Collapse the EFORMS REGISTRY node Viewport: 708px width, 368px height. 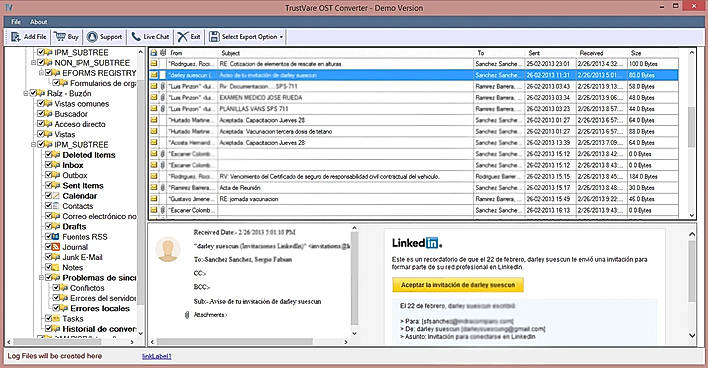coord(41,73)
